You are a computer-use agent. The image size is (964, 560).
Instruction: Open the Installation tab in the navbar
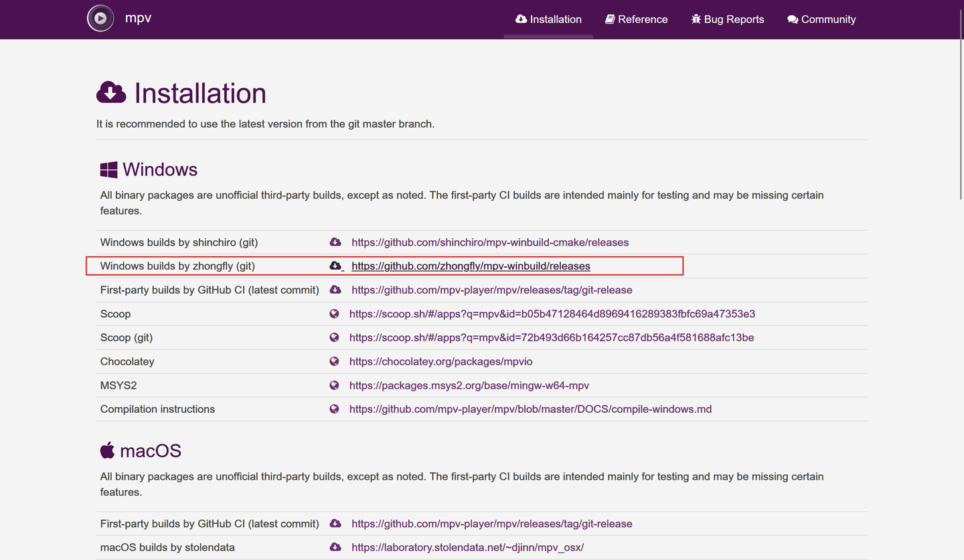pos(548,19)
